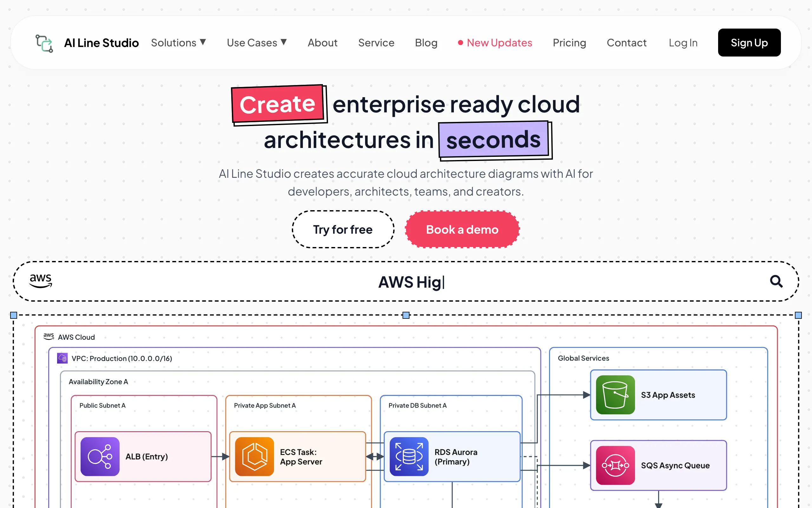
Task: Select the ALB (Entry) label
Action: pos(147,456)
